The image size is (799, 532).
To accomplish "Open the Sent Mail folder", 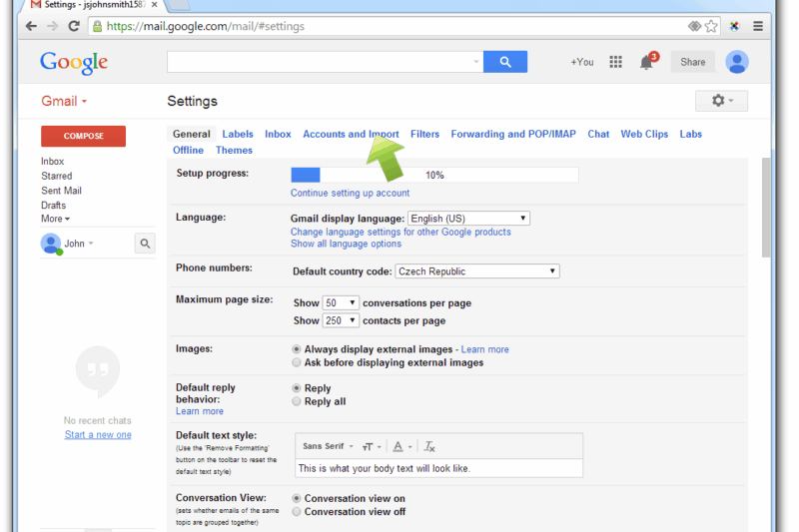I will tap(61, 191).
